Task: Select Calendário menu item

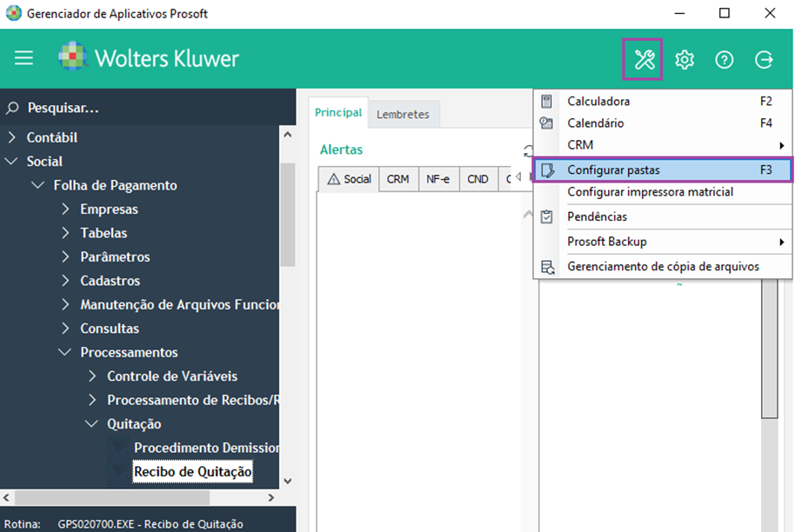Action: (x=663, y=123)
